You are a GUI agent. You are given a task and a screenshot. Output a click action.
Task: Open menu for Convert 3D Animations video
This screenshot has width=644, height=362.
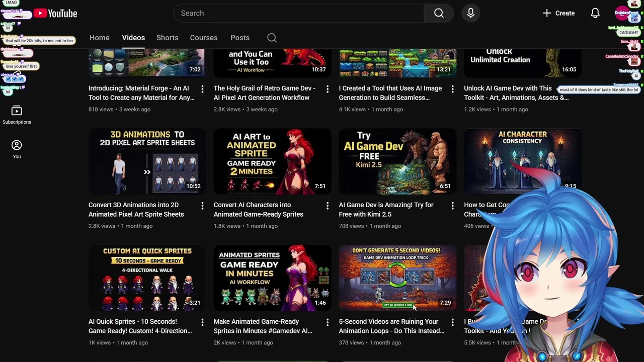202,206
